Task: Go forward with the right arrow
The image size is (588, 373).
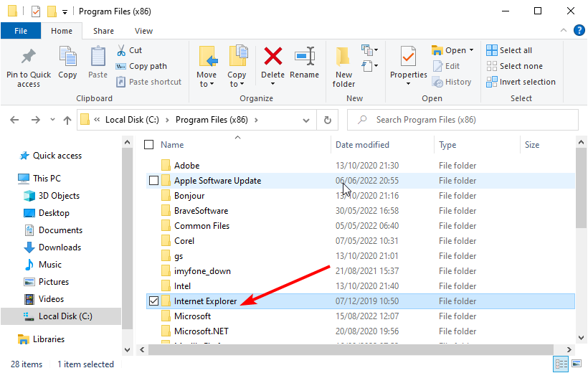Action: (36, 120)
